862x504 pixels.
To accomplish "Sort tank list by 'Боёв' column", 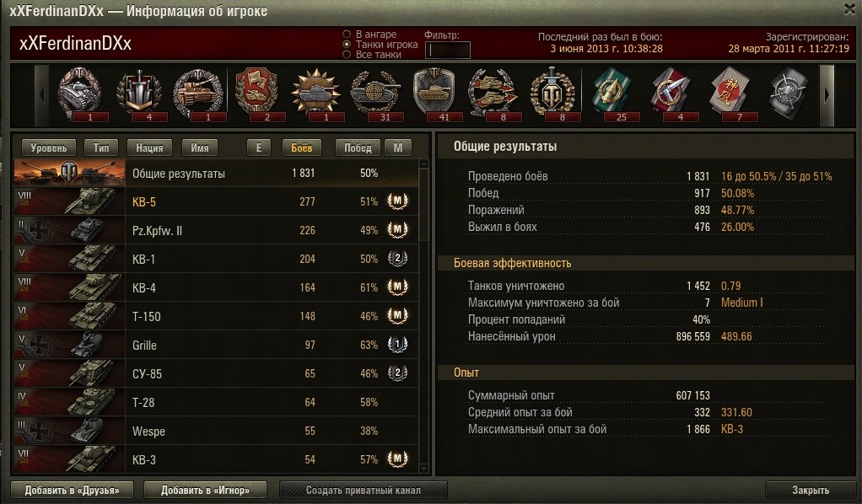I will [x=301, y=147].
